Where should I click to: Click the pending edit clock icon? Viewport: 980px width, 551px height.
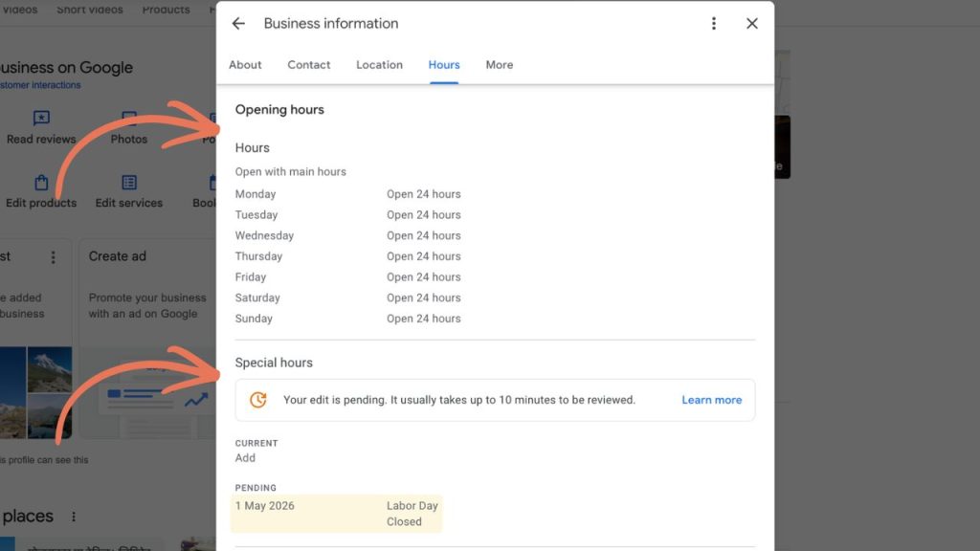tap(256, 399)
